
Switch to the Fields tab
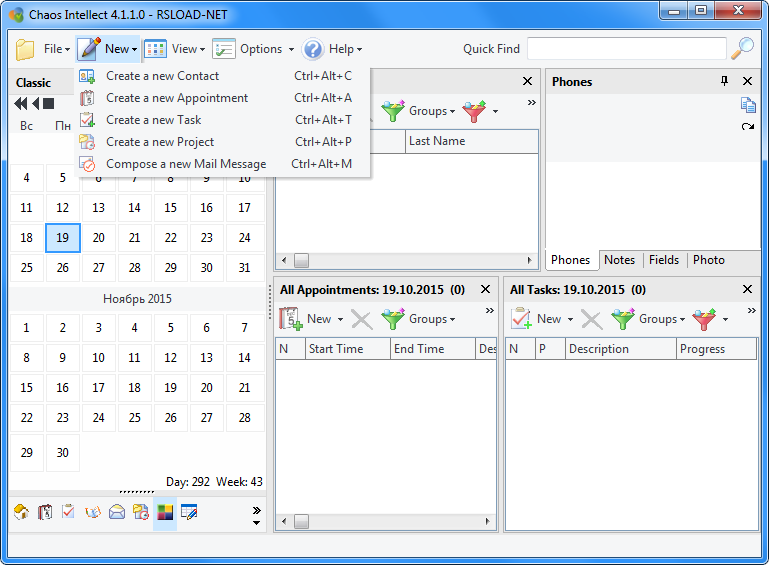[x=664, y=260]
